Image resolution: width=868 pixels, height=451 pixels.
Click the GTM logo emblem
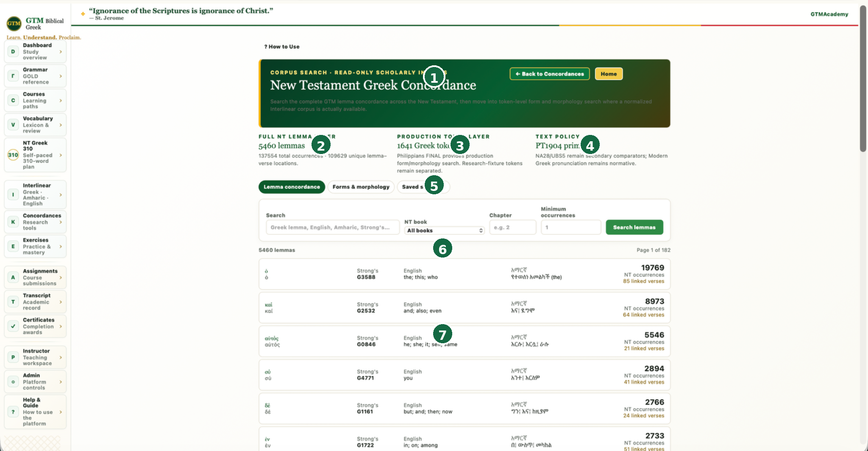pos(14,23)
